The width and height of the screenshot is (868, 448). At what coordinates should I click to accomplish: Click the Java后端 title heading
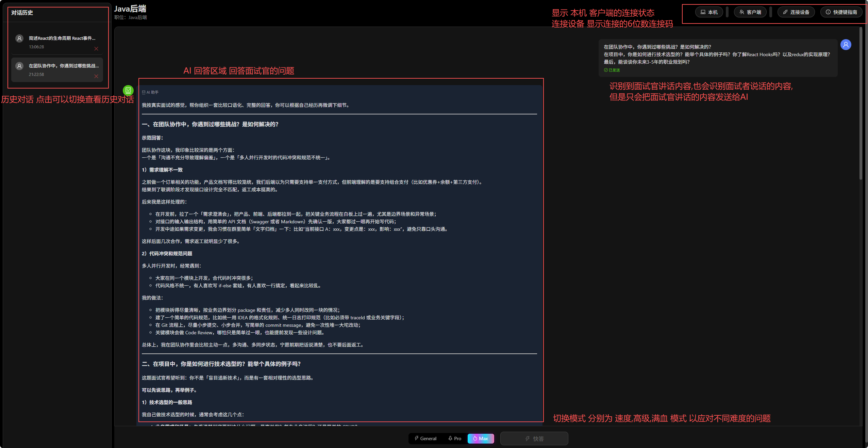(x=130, y=9)
